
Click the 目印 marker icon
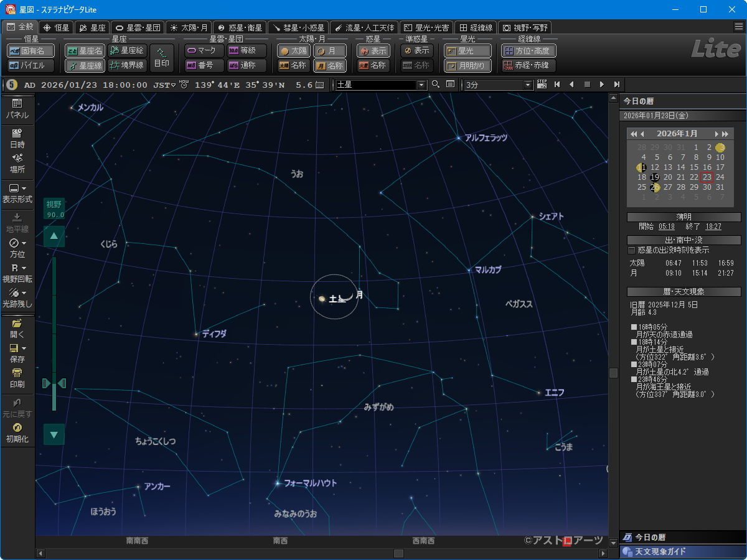[162, 57]
